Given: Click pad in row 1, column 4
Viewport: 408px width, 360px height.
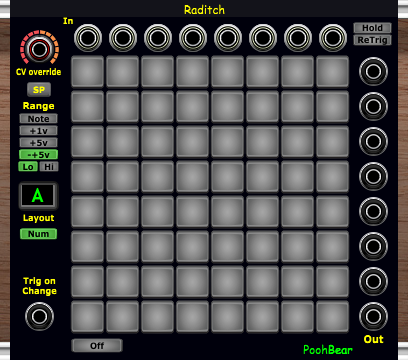Looking at the screenshot, I should coord(192,71).
